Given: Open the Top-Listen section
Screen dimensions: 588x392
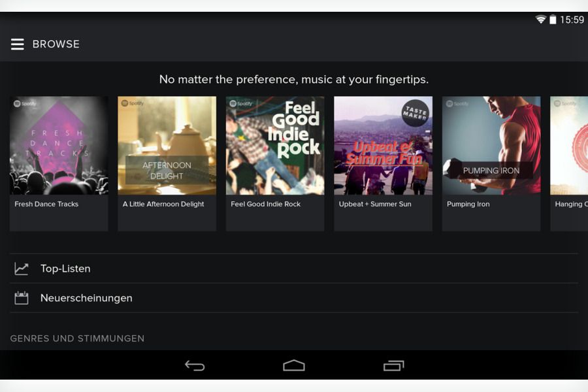Looking at the screenshot, I should [x=65, y=268].
